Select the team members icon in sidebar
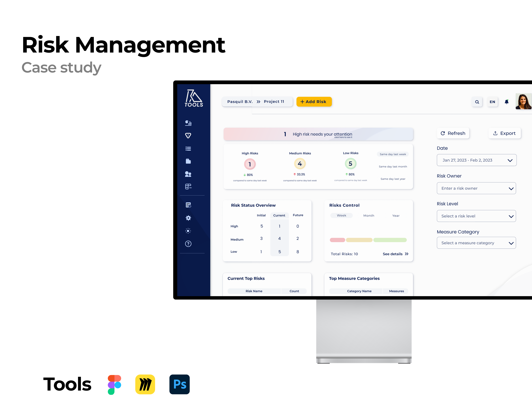This screenshot has width=532, height=415. (188, 174)
